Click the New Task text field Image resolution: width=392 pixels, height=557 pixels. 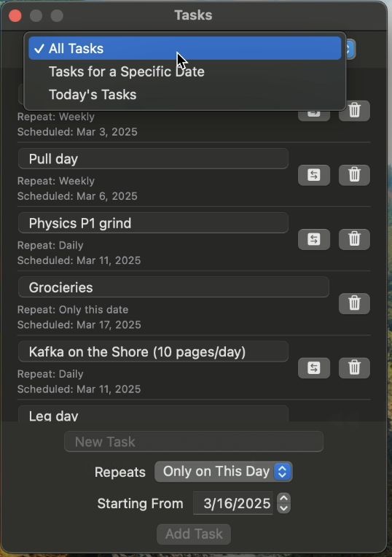click(x=194, y=442)
